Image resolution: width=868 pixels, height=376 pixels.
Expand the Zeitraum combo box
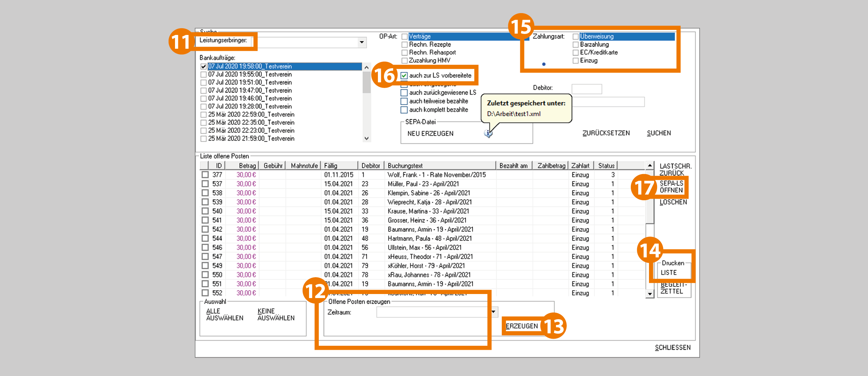[x=494, y=311]
